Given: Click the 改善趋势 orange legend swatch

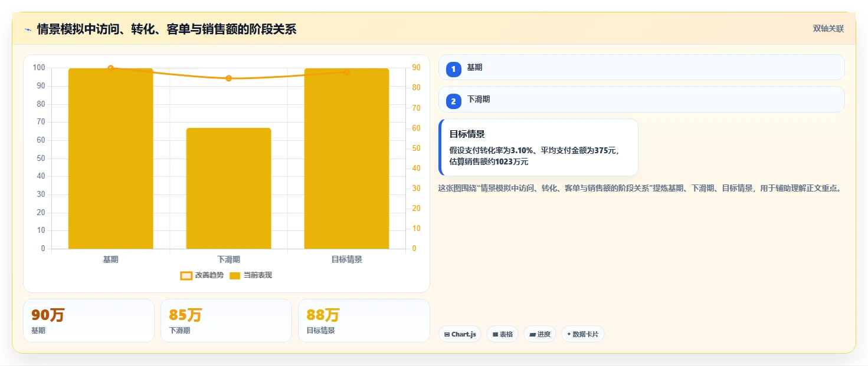Looking at the screenshot, I should (x=186, y=276).
